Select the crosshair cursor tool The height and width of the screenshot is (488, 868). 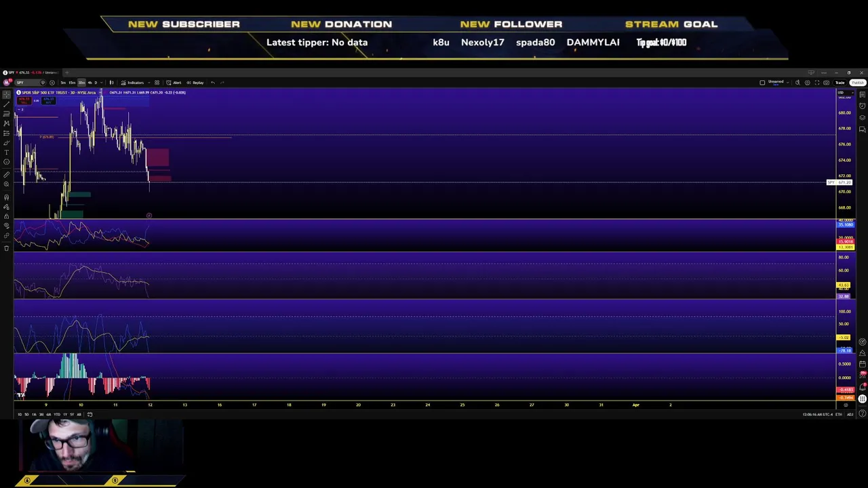[x=7, y=94]
